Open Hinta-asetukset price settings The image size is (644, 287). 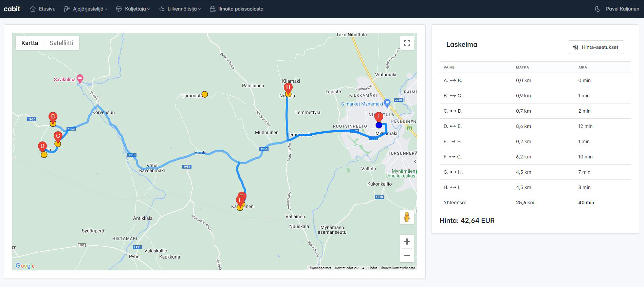(x=596, y=47)
